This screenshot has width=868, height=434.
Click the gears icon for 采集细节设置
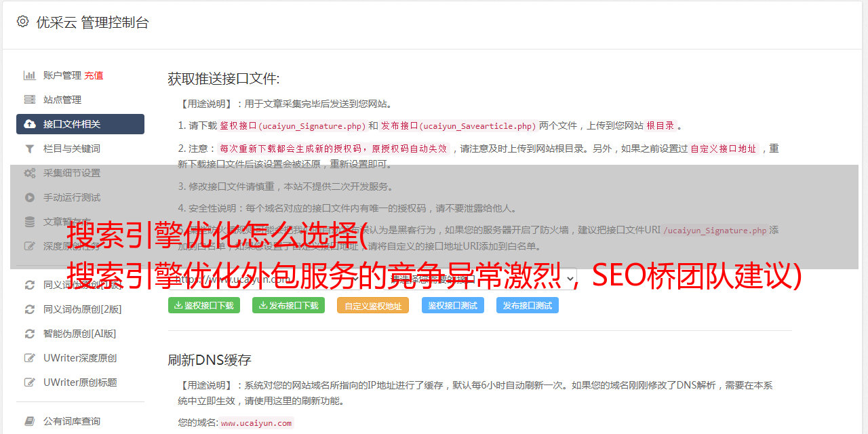pos(30,173)
